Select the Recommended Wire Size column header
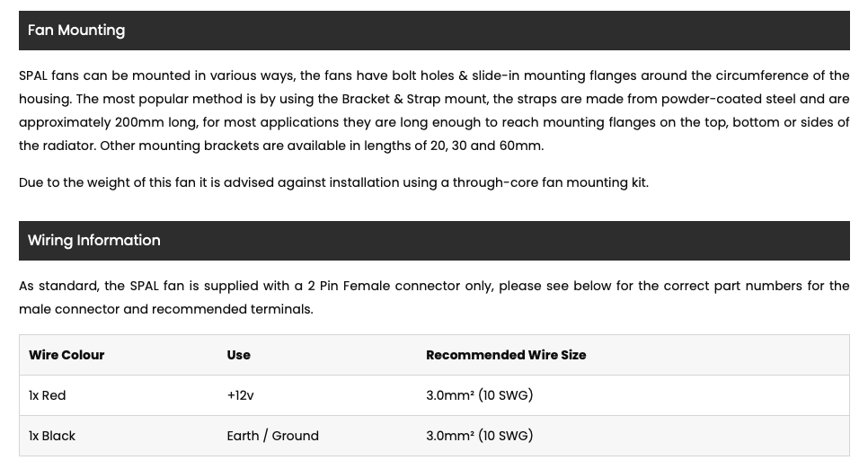 pos(506,355)
